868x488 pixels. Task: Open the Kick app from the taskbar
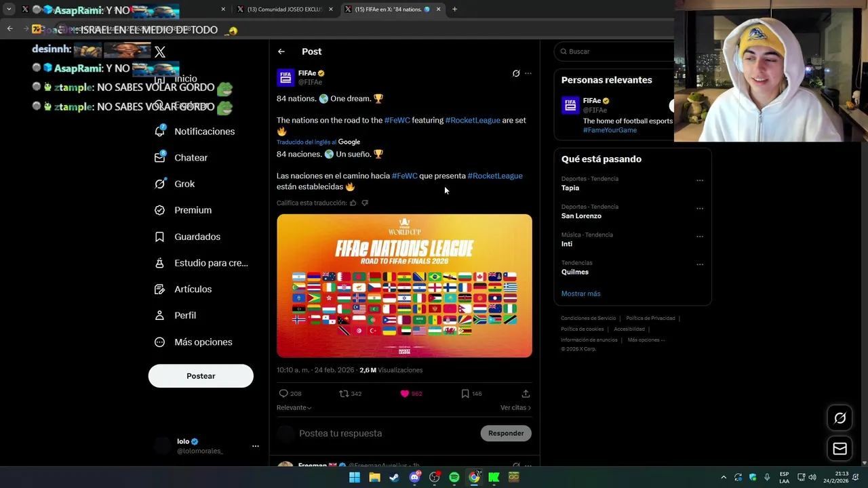point(494,477)
